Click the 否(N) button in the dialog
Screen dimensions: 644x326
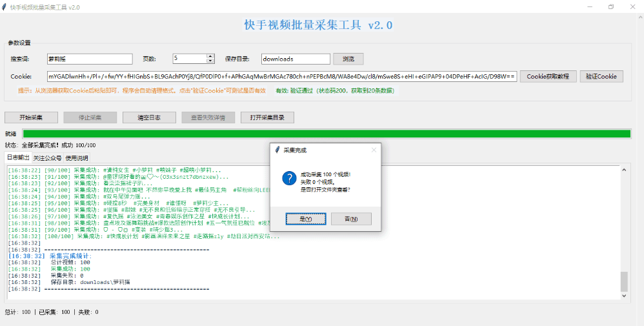[351, 219]
